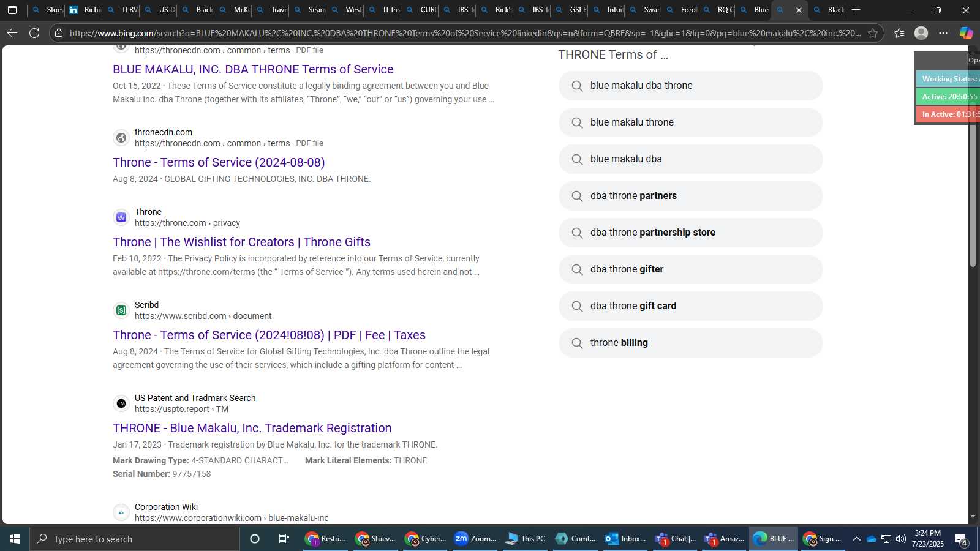The image size is (980, 551).
Task: Click the thronecdn.com globe favicon
Action: click(x=121, y=138)
